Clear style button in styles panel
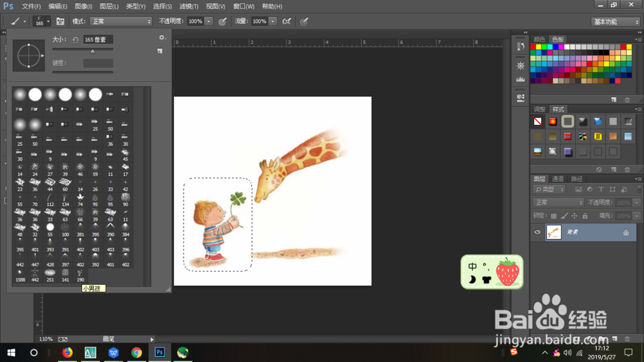The image size is (644, 362). pos(599,169)
